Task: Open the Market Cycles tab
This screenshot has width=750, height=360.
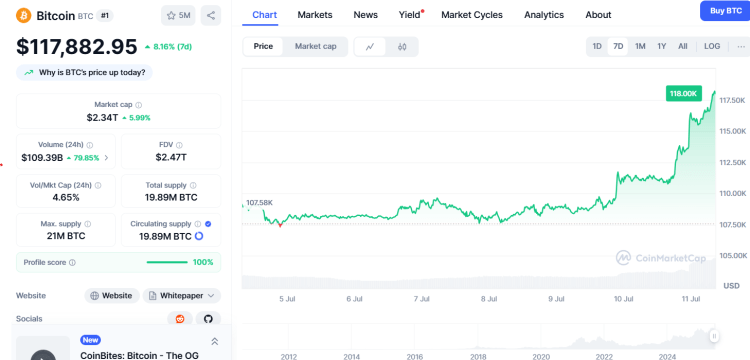Action: pyautogui.click(x=472, y=15)
